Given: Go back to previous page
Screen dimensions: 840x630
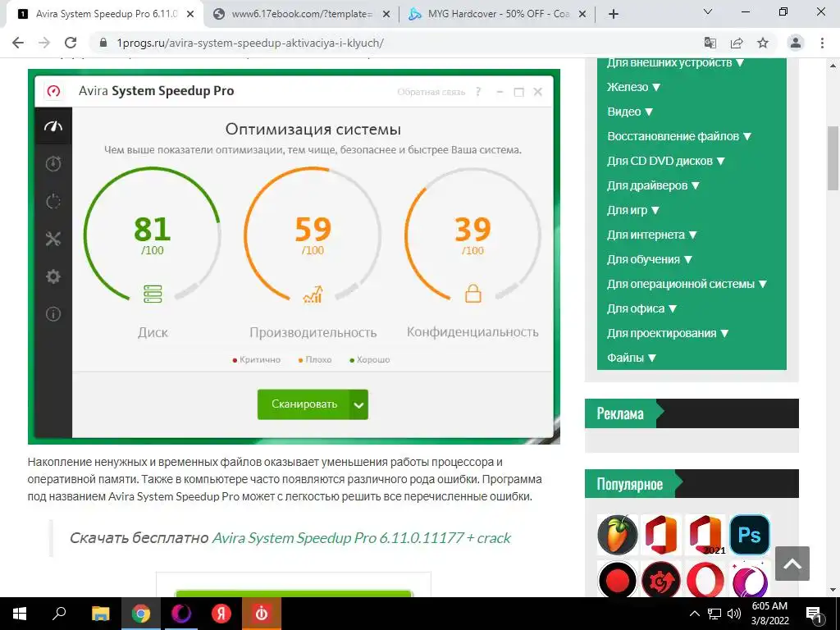Looking at the screenshot, I should tap(18, 43).
